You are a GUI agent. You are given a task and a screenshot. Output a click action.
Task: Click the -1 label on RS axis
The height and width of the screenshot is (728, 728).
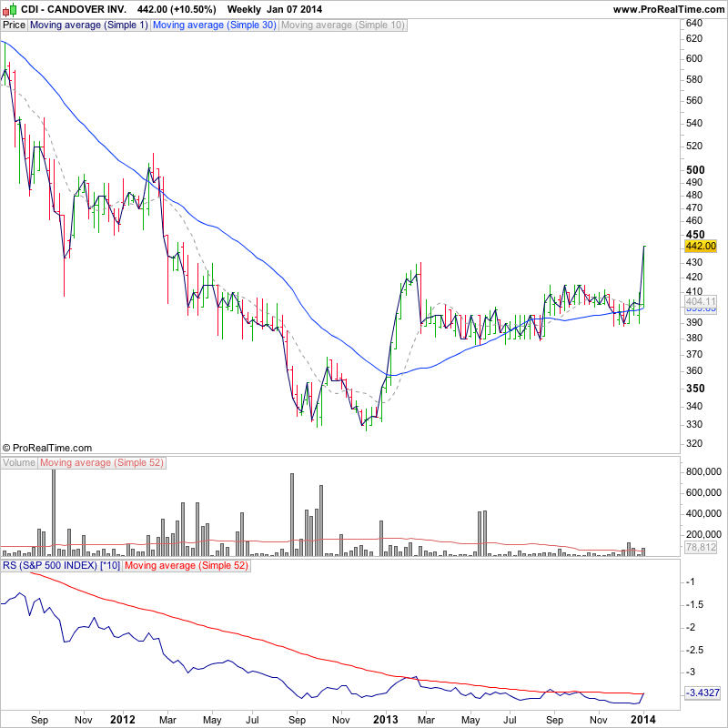pos(692,581)
